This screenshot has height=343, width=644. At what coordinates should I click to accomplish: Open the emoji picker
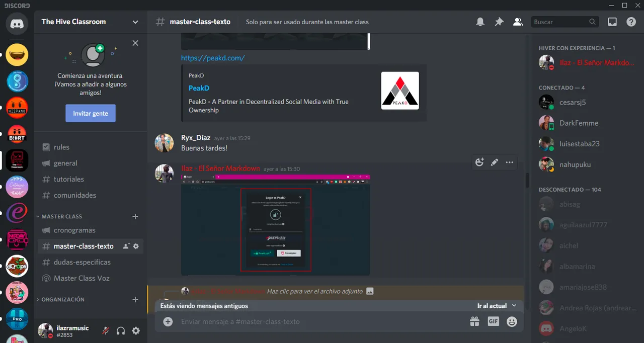(x=512, y=321)
